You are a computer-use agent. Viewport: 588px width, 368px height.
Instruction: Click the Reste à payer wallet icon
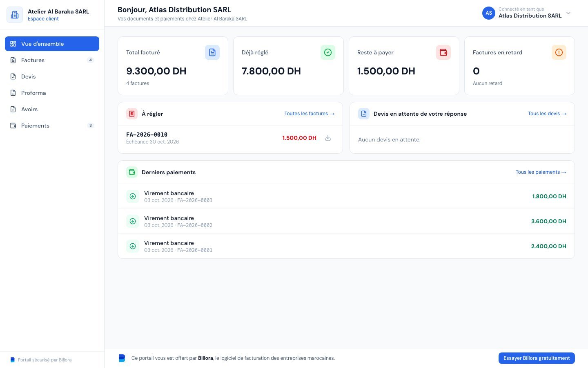[x=443, y=52]
